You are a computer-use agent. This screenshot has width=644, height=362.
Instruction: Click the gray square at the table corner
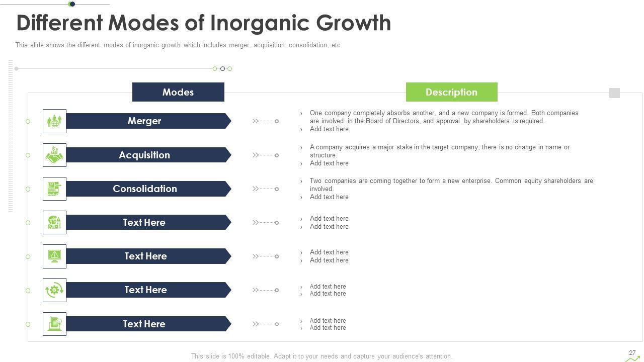click(614, 93)
